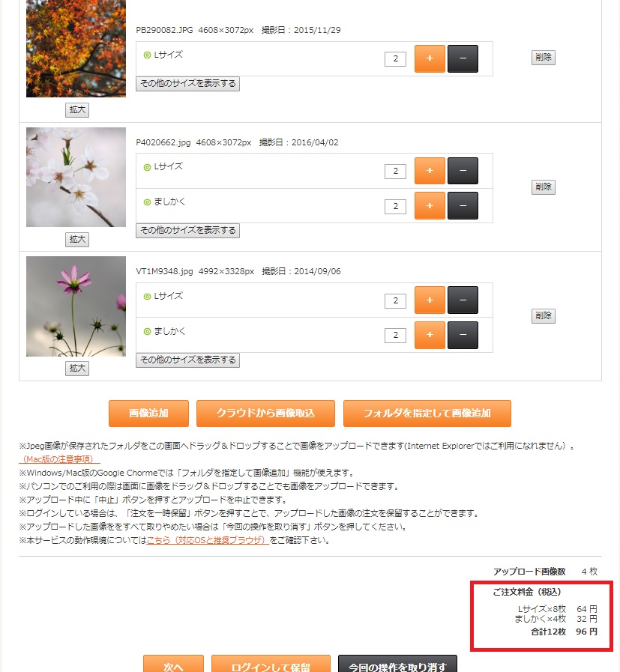
Task: Enlarge the cherry blossom photo with 拡大
Action: click(x=77, y=239)
